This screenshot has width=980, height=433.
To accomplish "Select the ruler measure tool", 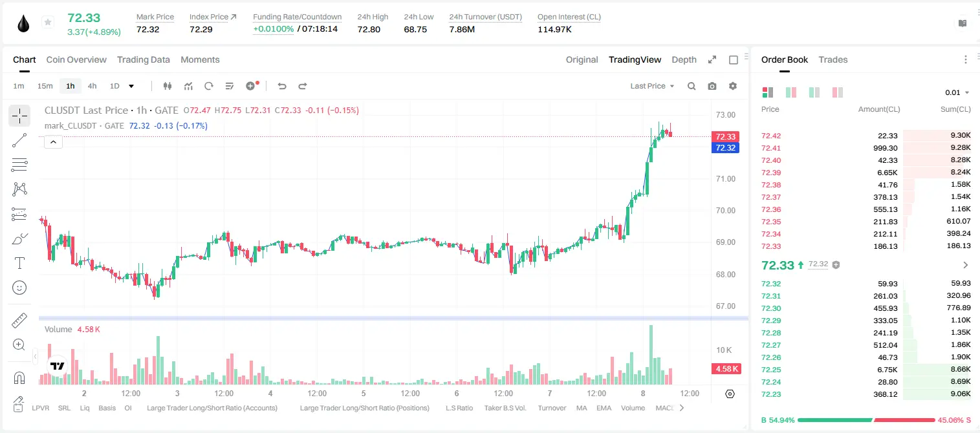I will coord(19,321).
